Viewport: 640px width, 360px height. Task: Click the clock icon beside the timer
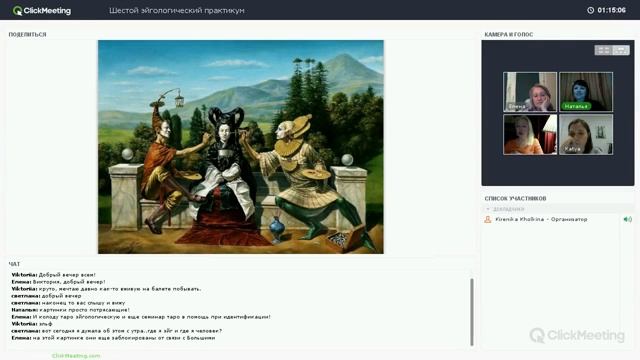tap(590, 10)
